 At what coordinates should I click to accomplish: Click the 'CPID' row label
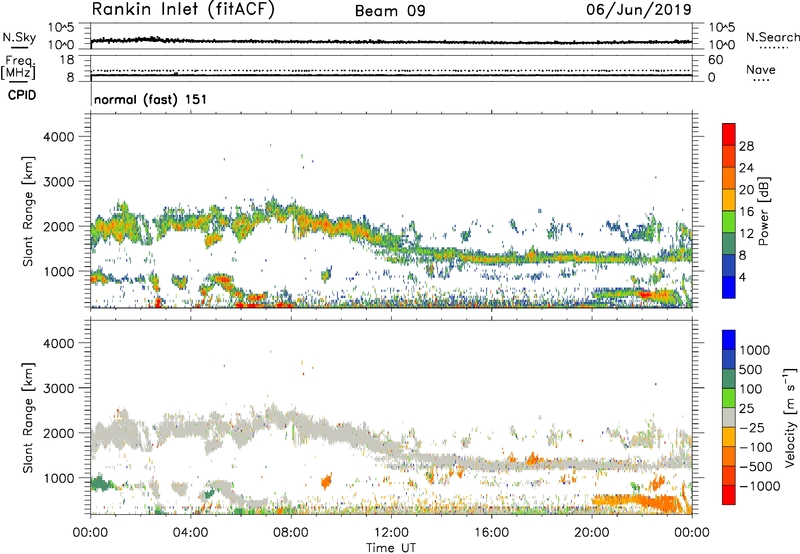point(22,95)
